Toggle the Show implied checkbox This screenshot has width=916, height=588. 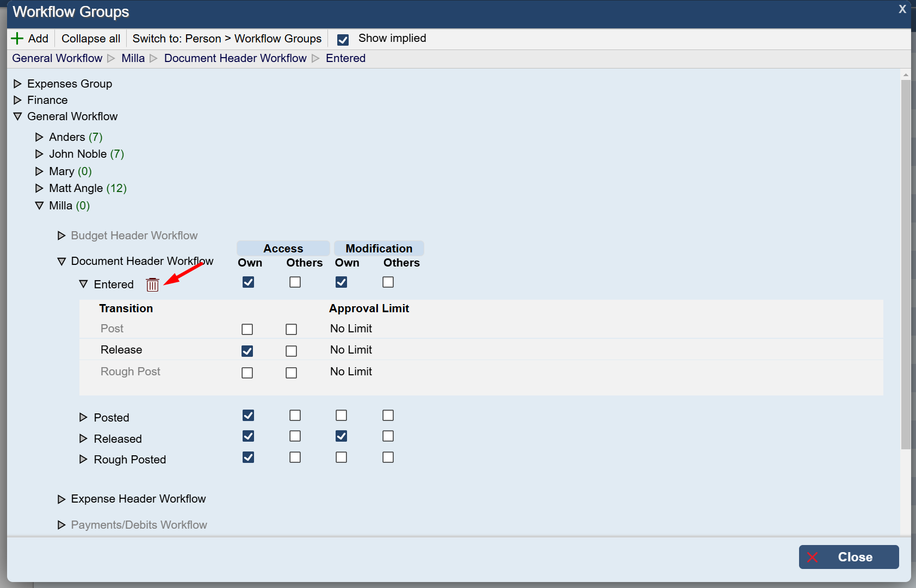click(343, 39)
